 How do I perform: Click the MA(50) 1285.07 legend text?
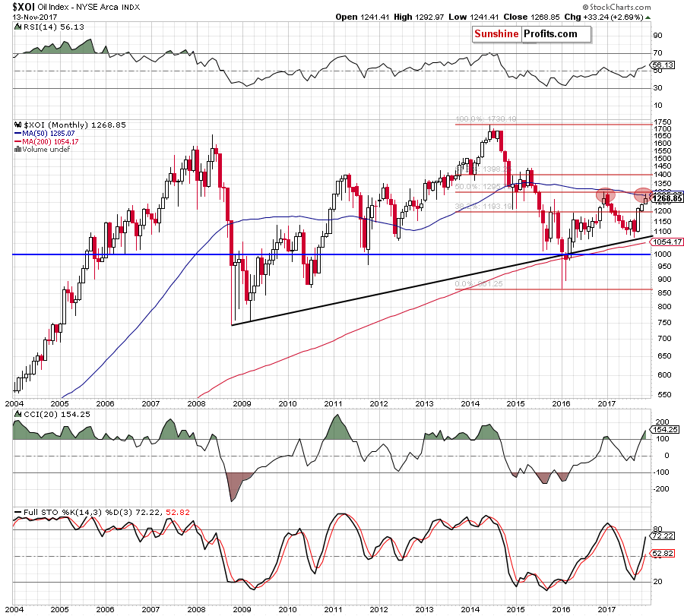pyautogui.click(x=49, y=134)
